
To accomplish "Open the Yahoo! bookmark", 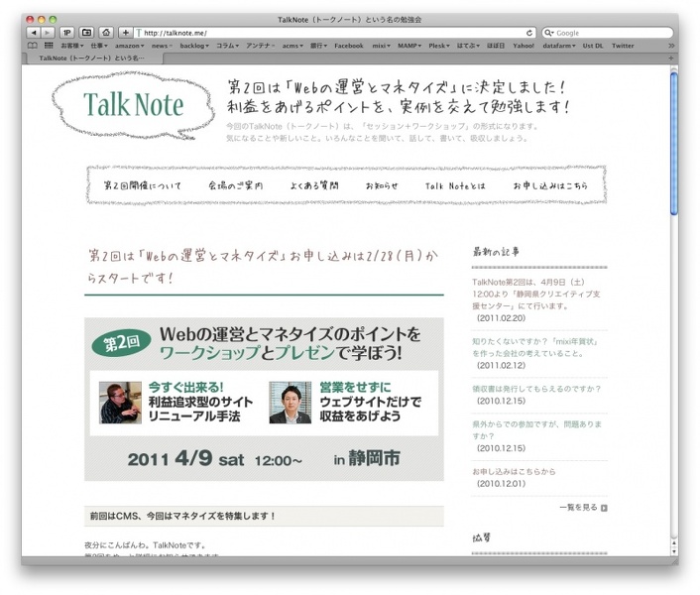I will pos(524,46).
